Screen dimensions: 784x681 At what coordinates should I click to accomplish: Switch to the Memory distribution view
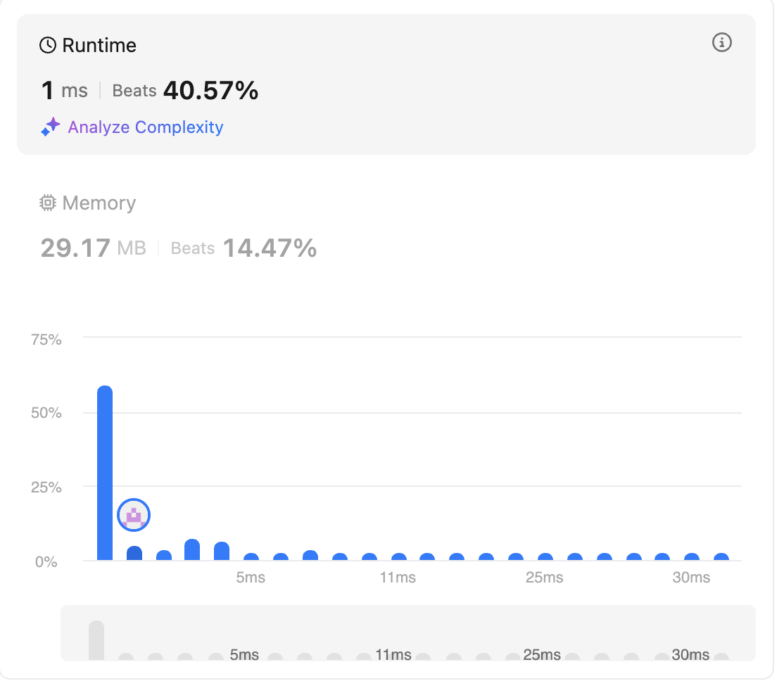[99, 203]
